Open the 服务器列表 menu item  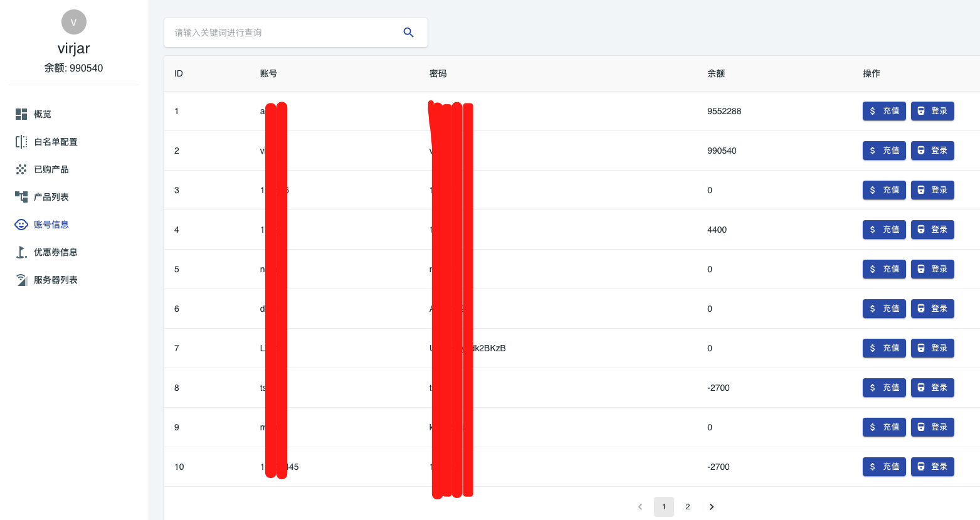pos(56,280)
